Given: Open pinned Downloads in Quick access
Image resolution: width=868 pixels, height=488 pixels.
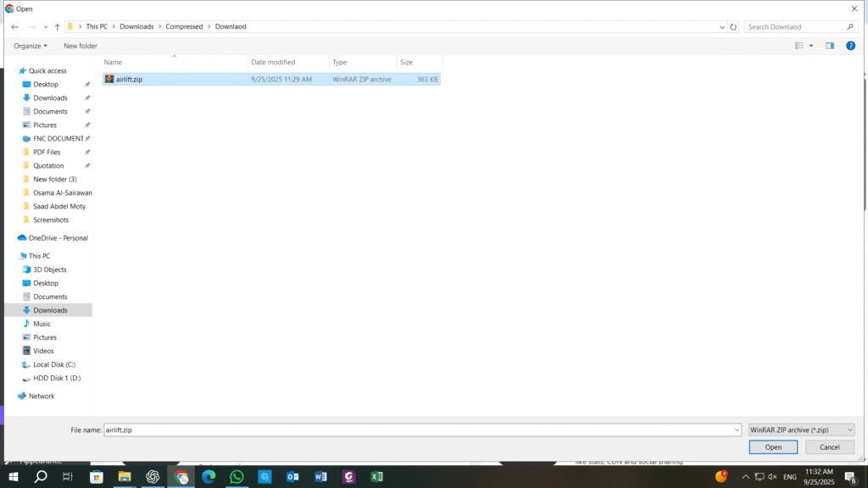Looking at the screenshot, I should click(50, 98).
